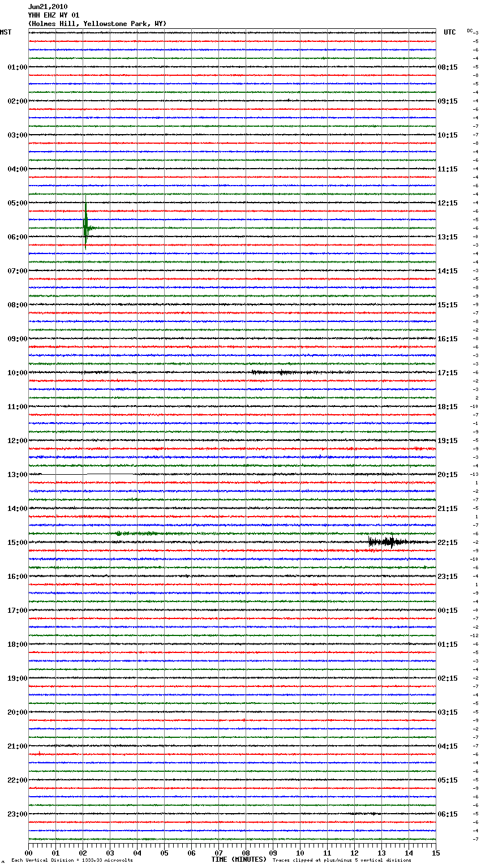Screen dimensions: 481x868
Task: Select the 15:00 MST hour label
Action: (18, 543)
